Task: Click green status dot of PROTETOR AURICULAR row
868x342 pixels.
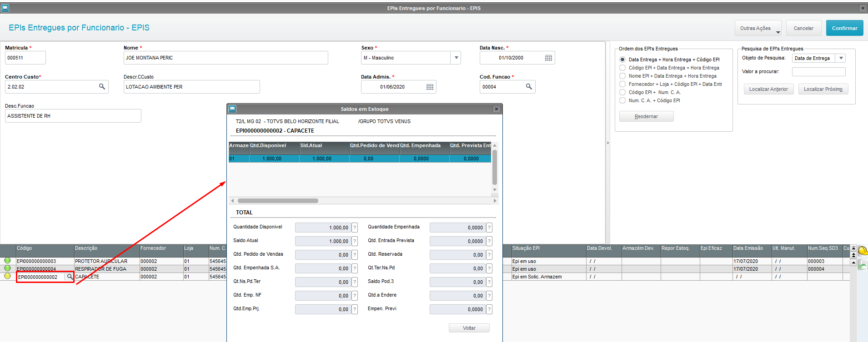Action: pyautogui.click(x=7, y=261)
